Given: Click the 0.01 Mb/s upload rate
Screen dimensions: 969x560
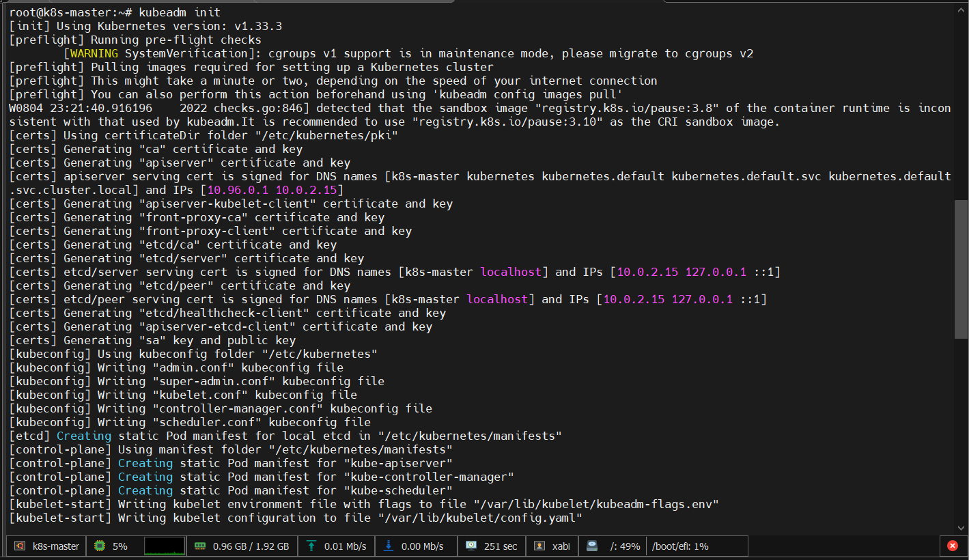Looking at the screenshot, I should (346, 546).
